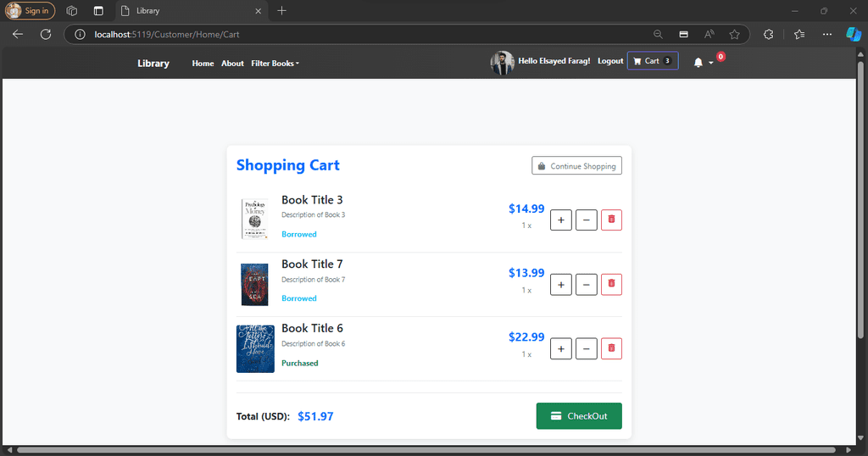Open browser Settings and more menu
Viewport: 868px width, 456px height.
tap(827, 34)
